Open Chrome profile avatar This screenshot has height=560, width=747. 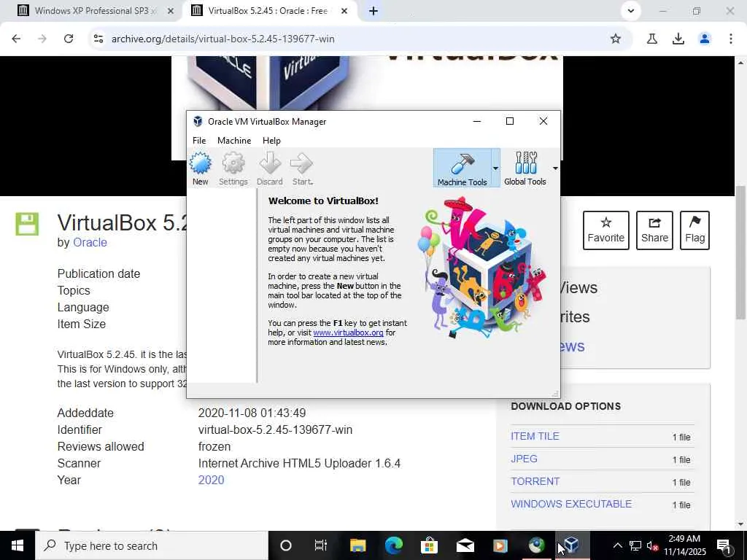pos(705,39)
